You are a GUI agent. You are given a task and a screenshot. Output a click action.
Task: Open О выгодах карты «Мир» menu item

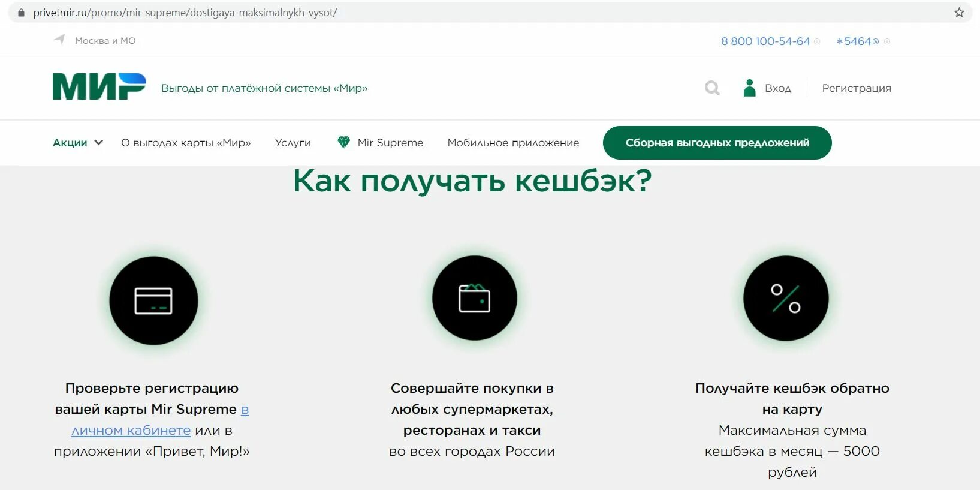(186, 143)
